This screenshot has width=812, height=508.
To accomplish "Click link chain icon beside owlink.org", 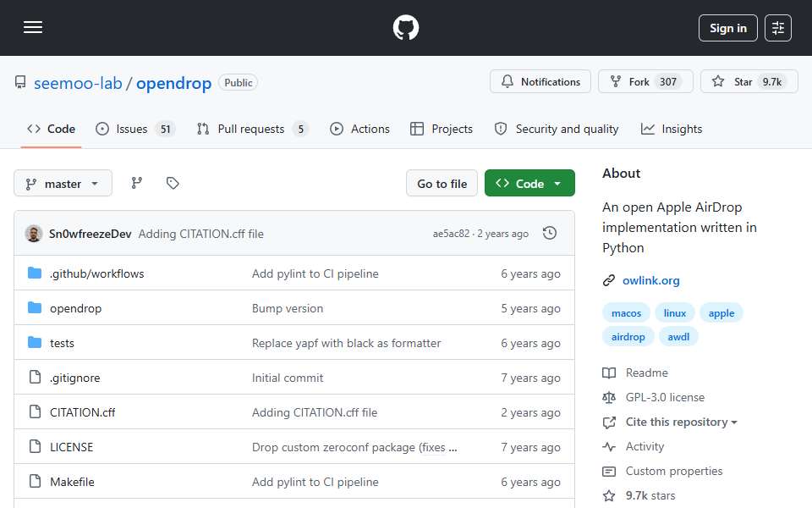I will [609, 280].
